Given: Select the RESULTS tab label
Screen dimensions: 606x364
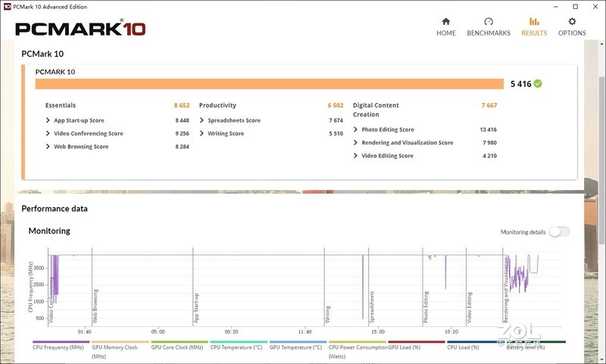Looking at the screenshot, I should [534, 33].
